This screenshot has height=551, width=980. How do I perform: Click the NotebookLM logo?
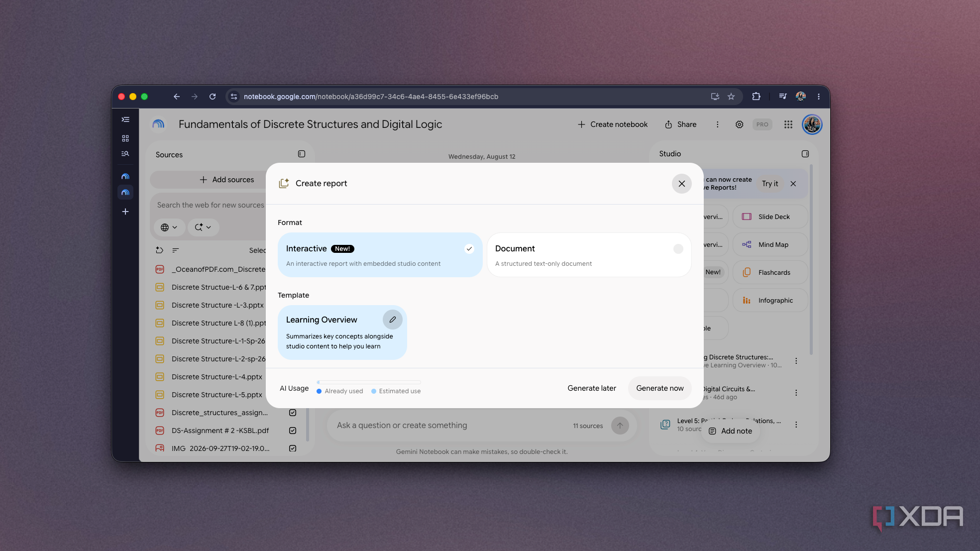point(158,124)
